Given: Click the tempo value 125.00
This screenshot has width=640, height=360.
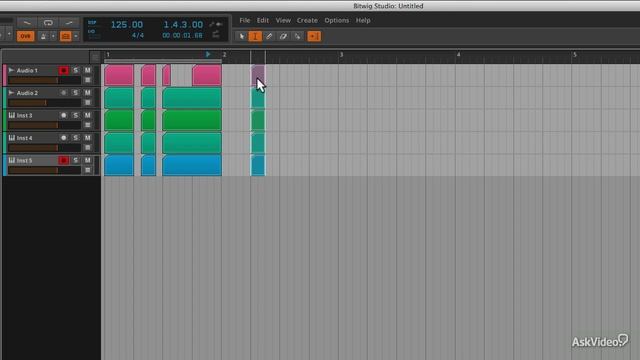Looking at the screenshot, I should coord(127,24).
